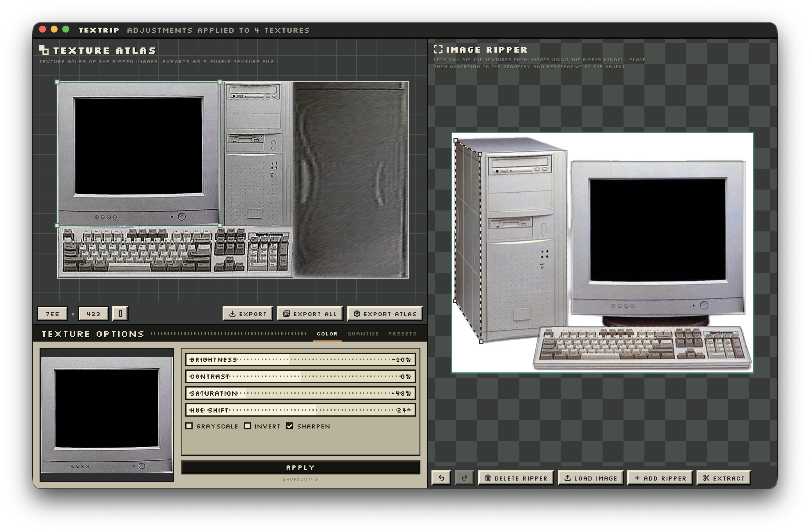Click the yellow minimize window button
The height and width of the screenshot is (532, 810).
click(x=54, y=29)
